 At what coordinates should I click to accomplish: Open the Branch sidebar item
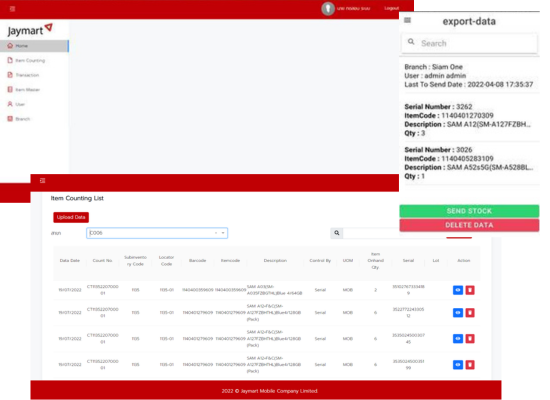[19, 119]
